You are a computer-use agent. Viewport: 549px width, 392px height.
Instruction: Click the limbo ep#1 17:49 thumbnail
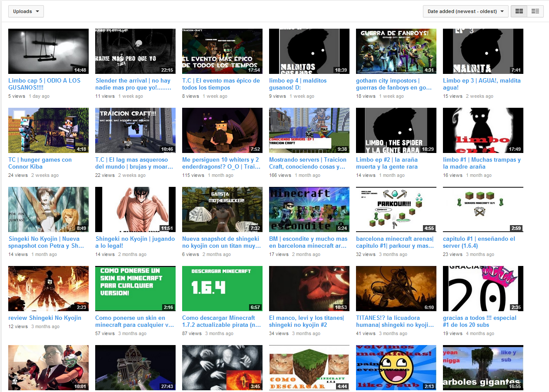483,130
